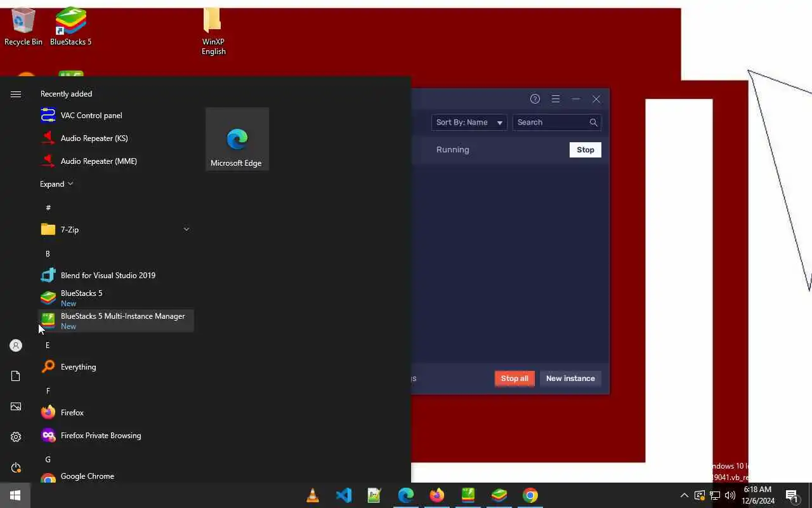
Task: Open Settings gear in Start sidebar
Action: coord(16,437)
